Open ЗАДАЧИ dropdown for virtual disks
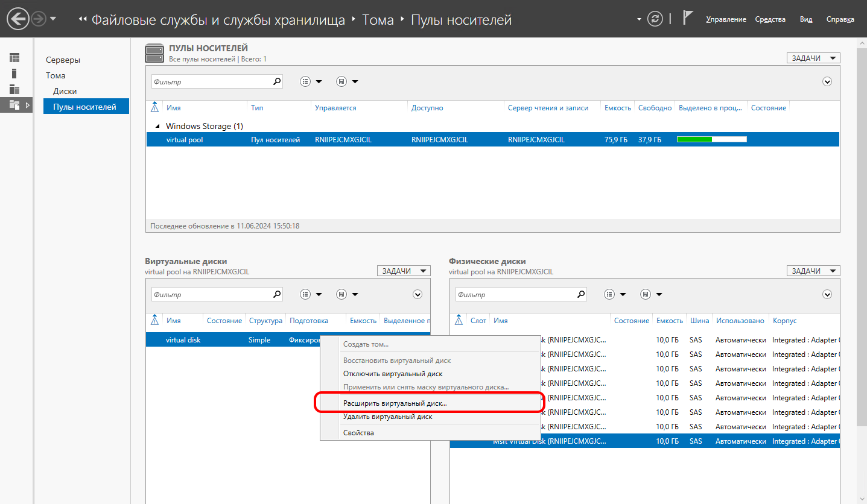The height and width of the screenshot is (504, 867). tap(404, 271)
